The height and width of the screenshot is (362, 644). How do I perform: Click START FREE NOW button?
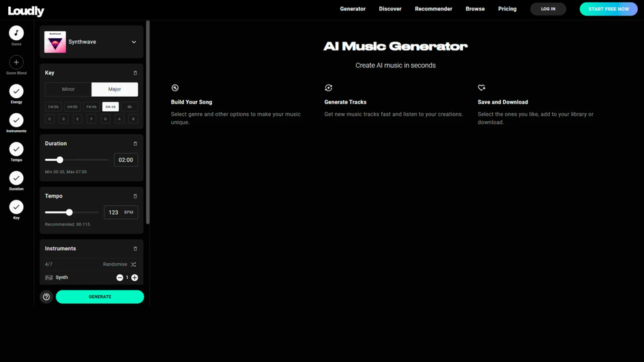click(609, 9)
